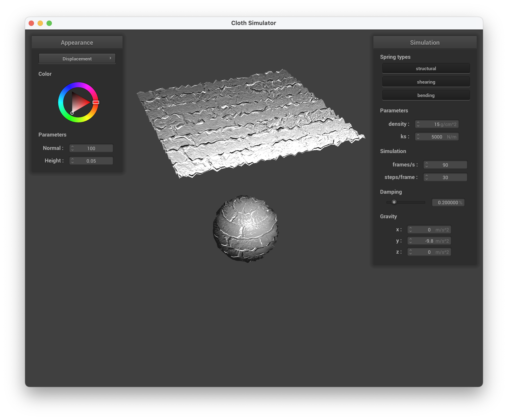Toggle bending spring type

pyautogui.click(x=426, y=95)
